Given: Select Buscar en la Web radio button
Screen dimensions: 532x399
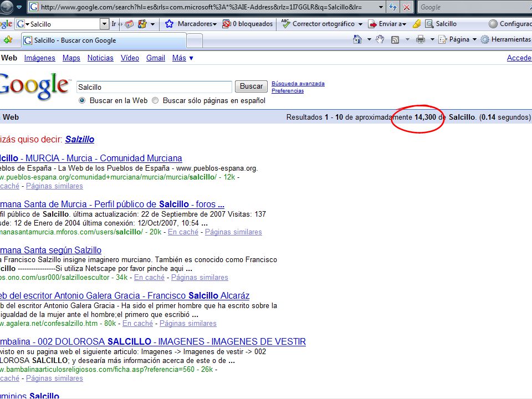Looking at the screenshot, I should (x=82, y=100).
